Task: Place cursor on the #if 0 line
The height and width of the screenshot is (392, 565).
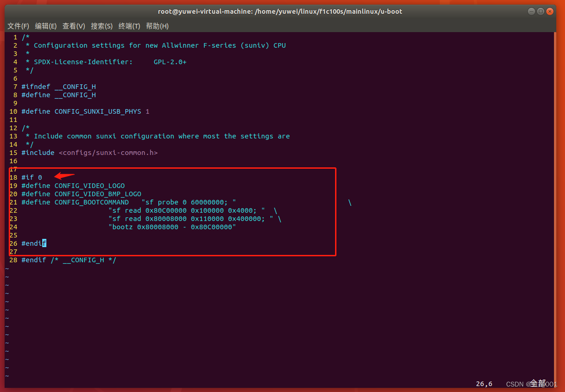Action: coord(32,177)
